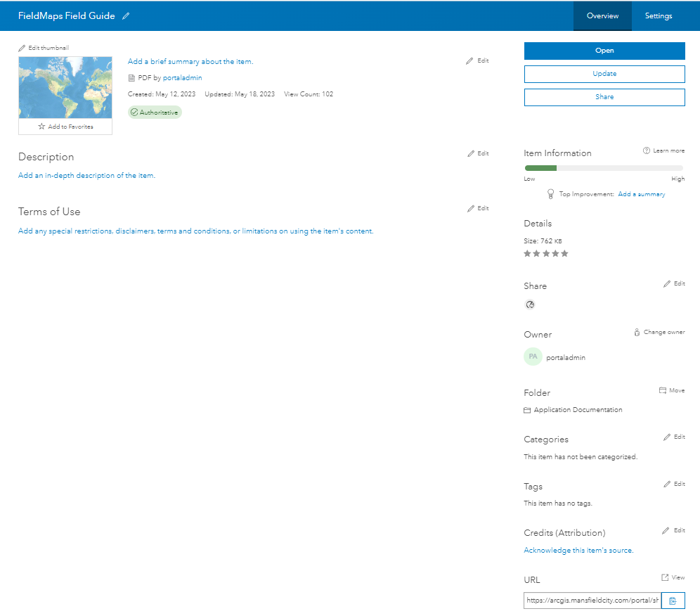Click the Share button
The height and width of the screenshot is (616, 700).
tap(604, 97)
